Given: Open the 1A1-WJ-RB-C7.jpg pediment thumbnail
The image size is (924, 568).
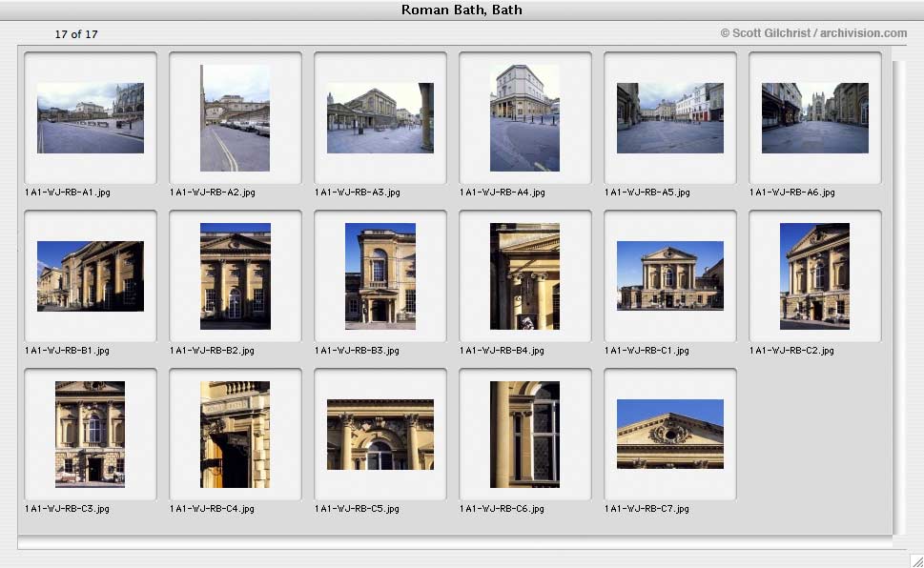Looking at the screenshot, I should (670, 435).
